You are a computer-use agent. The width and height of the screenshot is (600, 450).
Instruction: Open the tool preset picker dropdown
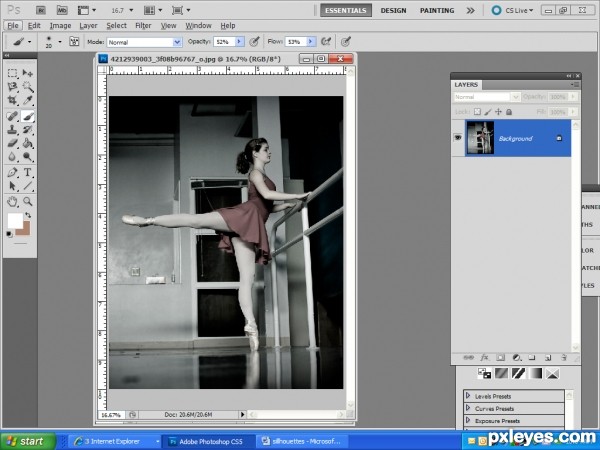[29, 41]
